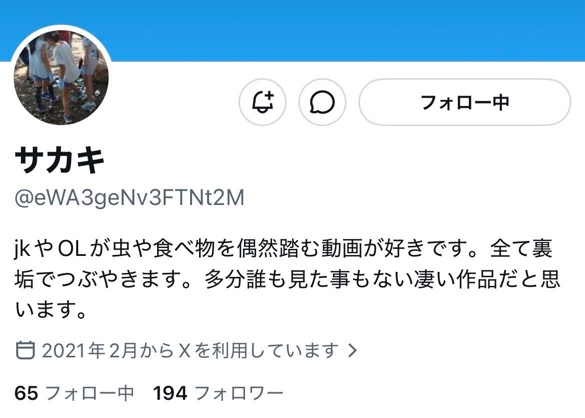Open direct message via speech bubble icon

click(x=322, y=102)
